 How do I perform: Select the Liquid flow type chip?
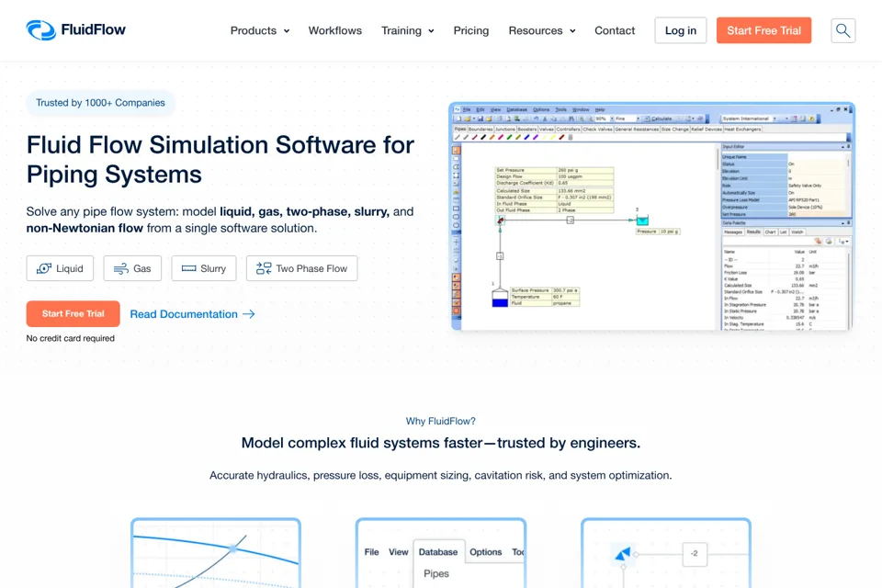pos(60,268)
